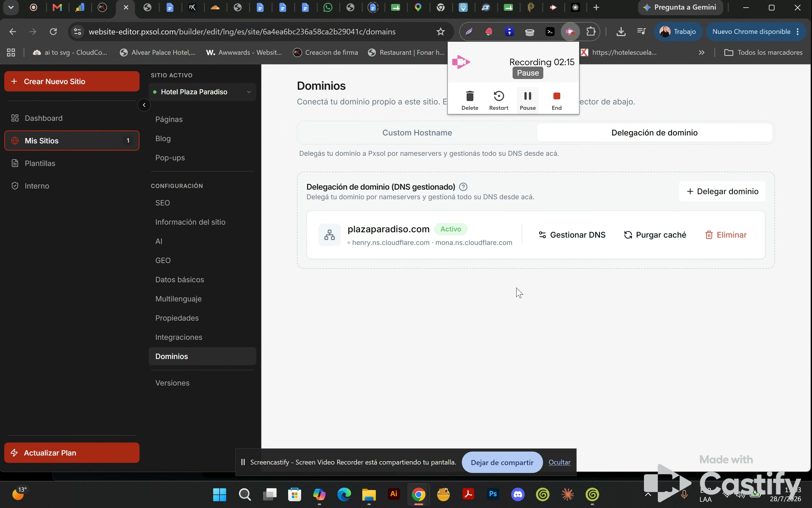Click Nuevo Chrome disponible update button

756,32
